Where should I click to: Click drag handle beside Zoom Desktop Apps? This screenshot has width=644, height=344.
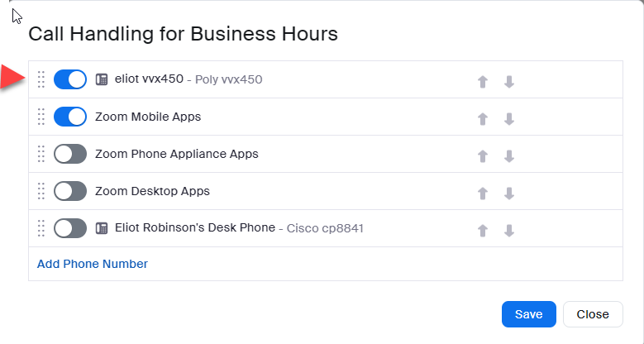coord(41,191)
